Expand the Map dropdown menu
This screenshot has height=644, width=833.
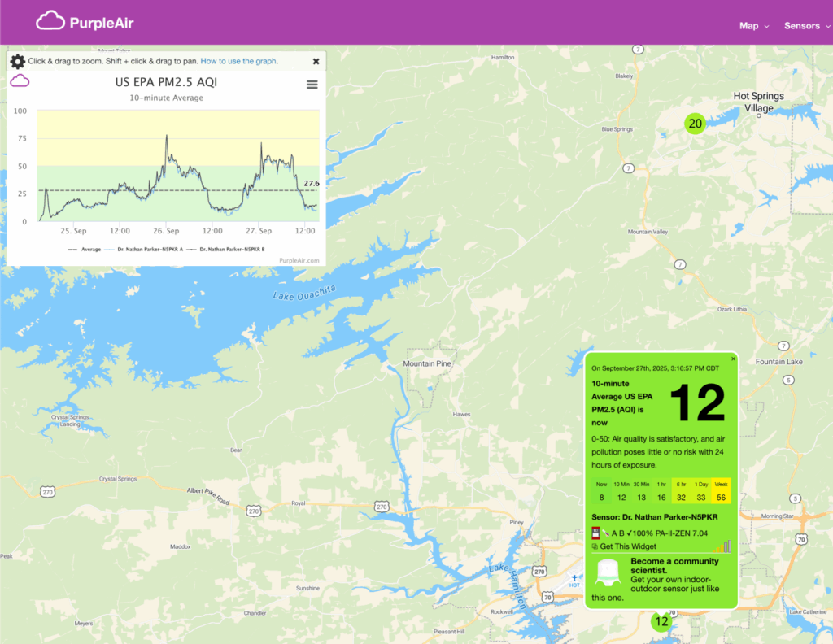pos(754,26)
